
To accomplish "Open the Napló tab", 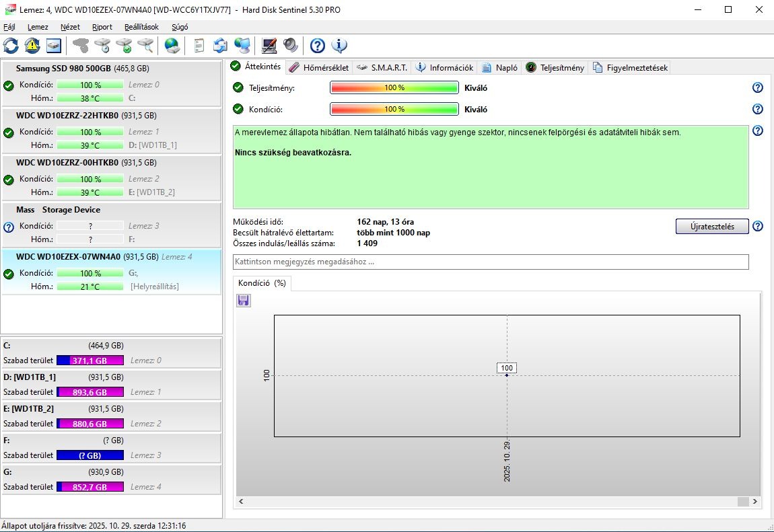I will [x=499, y=67].
